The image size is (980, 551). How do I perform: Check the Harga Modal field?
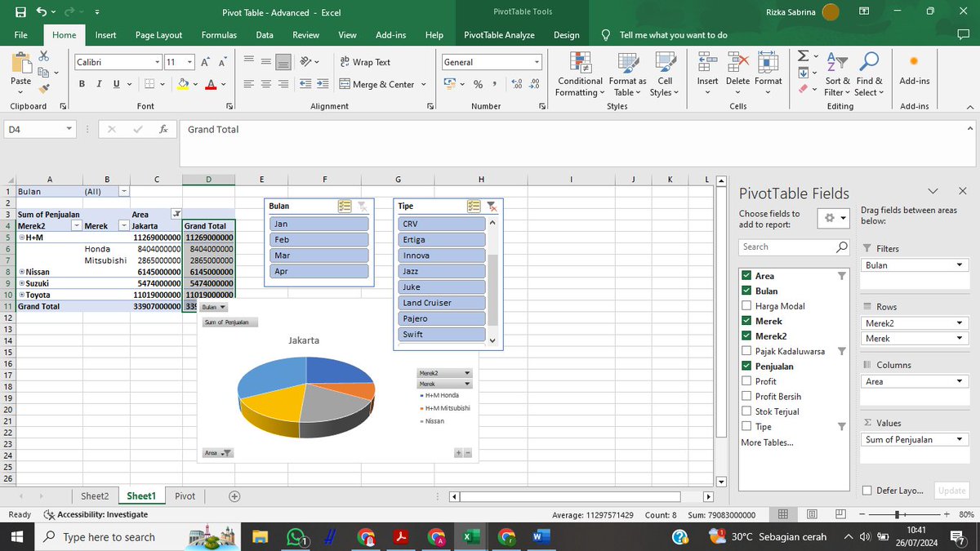coord(746,306)
